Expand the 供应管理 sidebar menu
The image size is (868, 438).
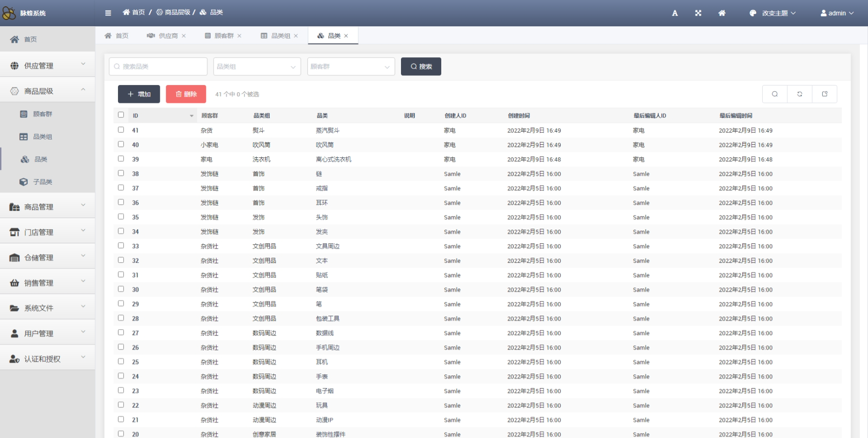pos(48,66)
